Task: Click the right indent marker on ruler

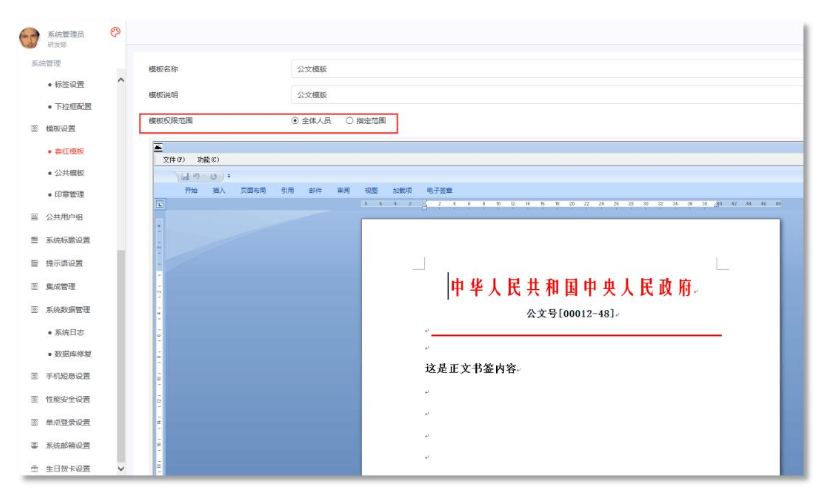Action: 716,206
